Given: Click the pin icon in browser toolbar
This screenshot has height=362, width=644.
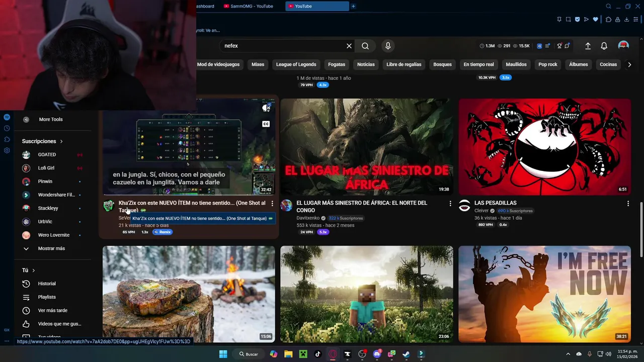Looking at the screenshot, I should point(559,20).
